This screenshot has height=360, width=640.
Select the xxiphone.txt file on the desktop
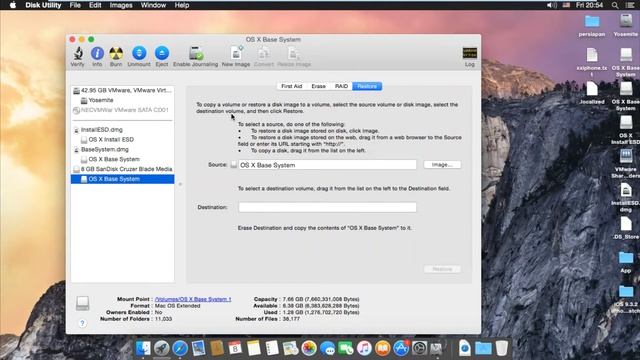click(x=592, y=62)
